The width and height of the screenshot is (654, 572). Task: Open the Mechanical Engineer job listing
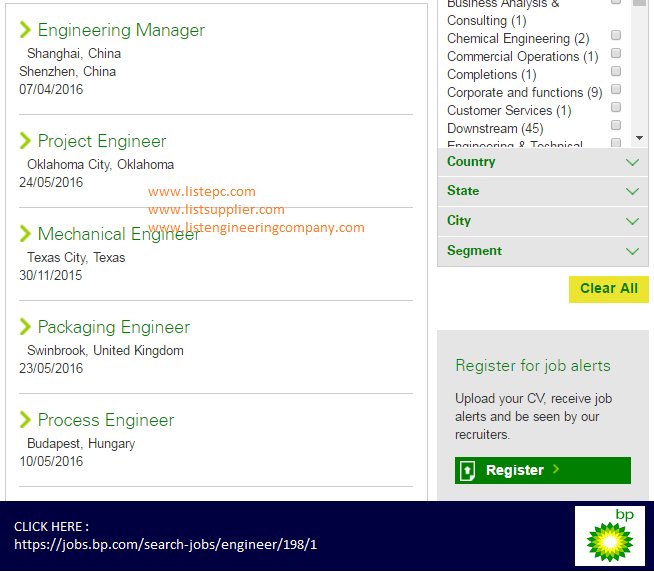pos(118,234)
